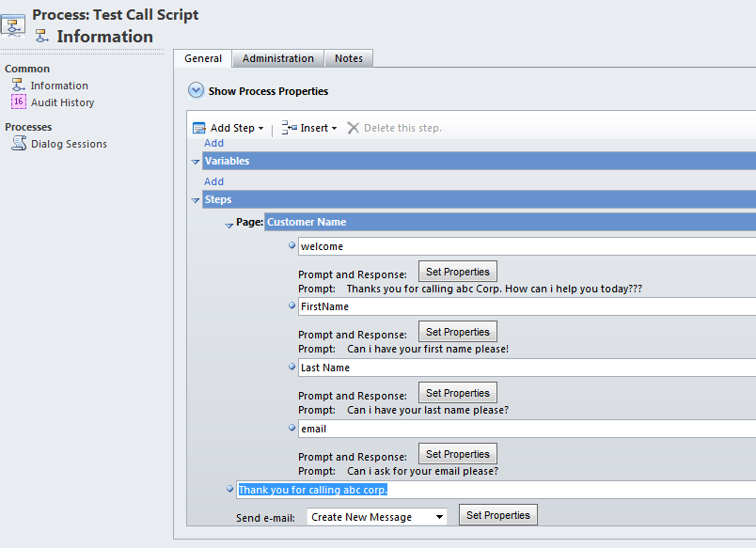Open Audit History via its sidebar icon
Image resolution: width=756 pixels, height=548 pixels.
[x=19, y=102]
